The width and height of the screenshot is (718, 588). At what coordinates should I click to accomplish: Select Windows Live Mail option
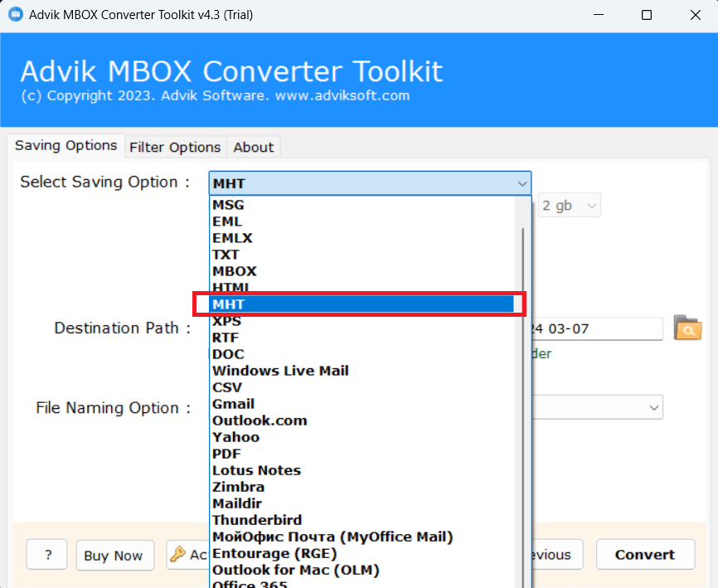pos(361,371)
